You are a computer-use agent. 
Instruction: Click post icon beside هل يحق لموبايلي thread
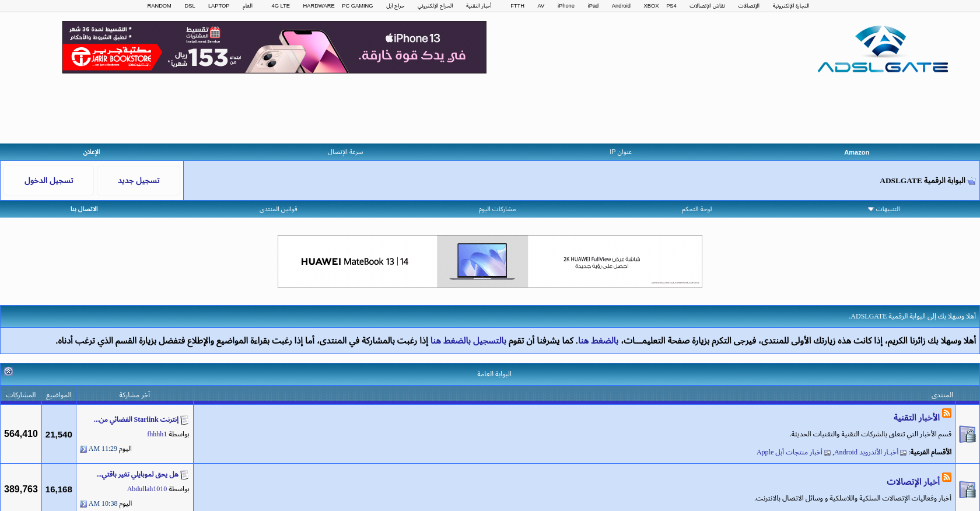pos(185,475)
